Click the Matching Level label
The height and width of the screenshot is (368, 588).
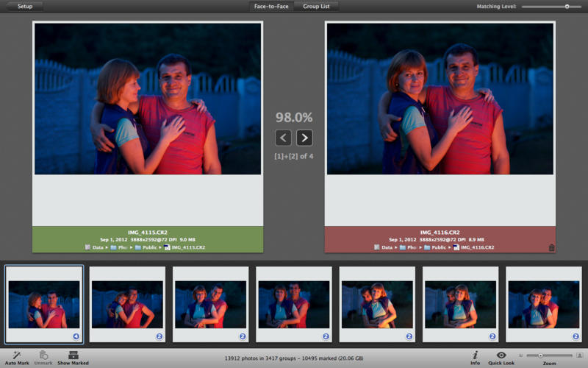point(496,7)
